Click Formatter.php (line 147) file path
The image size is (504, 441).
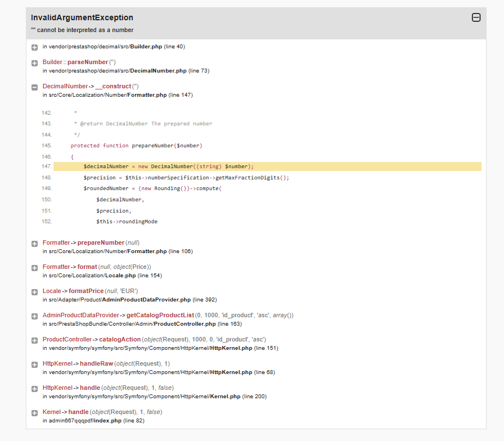pyautogui.click(x=118, y=95)
